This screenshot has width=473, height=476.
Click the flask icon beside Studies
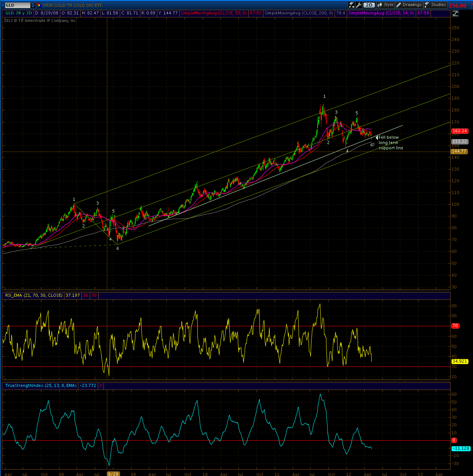[427, 5]
